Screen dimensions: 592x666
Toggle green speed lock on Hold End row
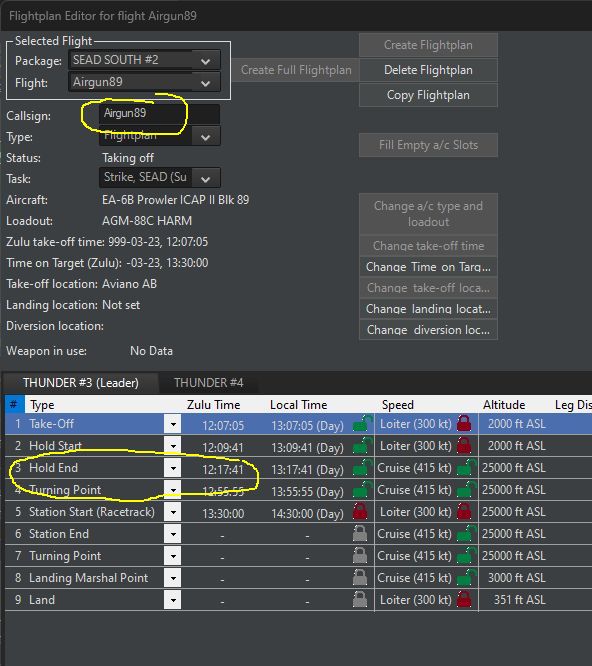(466, 468)
